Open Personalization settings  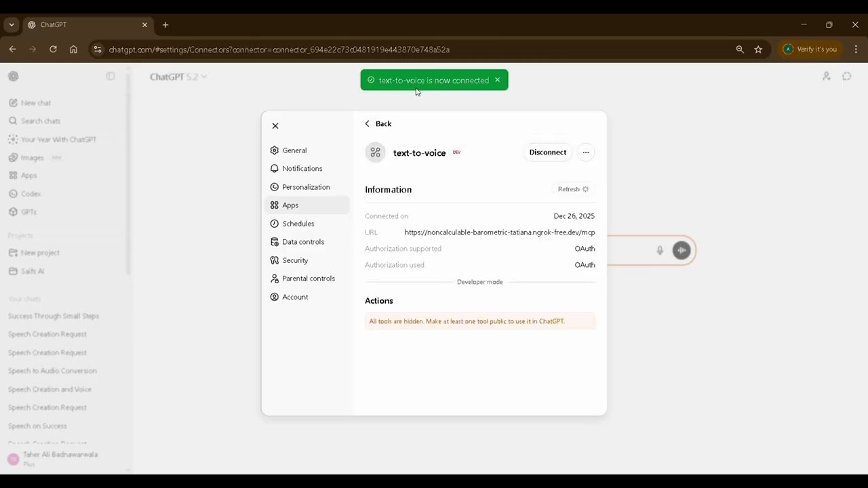pyautogui.click(x=307, y=187)
